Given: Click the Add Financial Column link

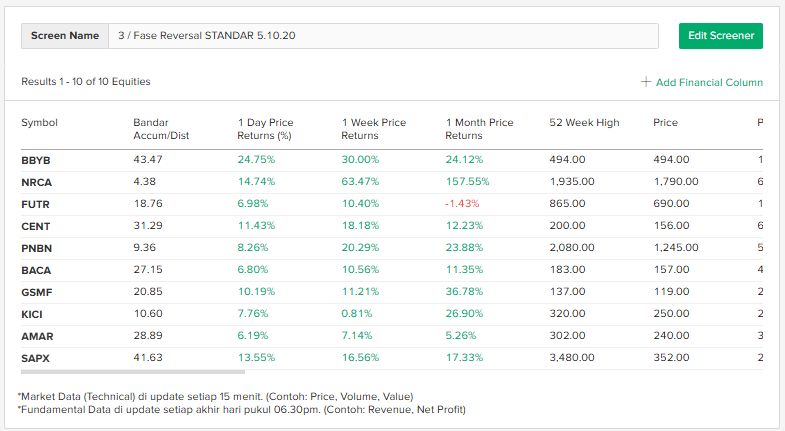Looking at the screenshot, I should click(x=709, y=82).
